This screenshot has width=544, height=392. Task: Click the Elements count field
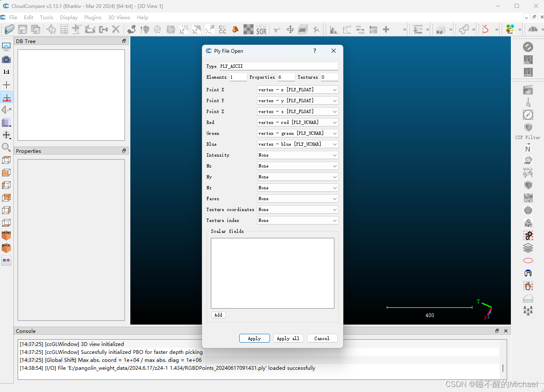click(238, 77)
